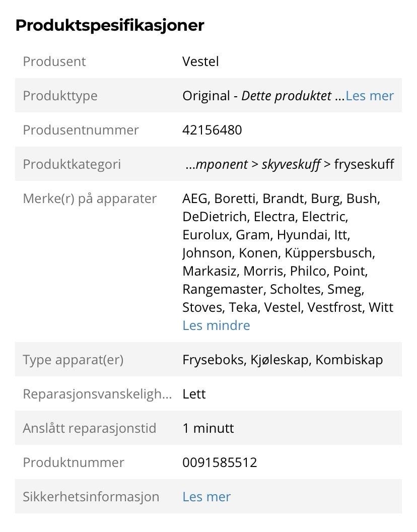Click 'Fryseboks, Kjøleskap, Kombiskap' appliance types
Viewport: 417px width, 532px height.
click(x=283, y=360)
